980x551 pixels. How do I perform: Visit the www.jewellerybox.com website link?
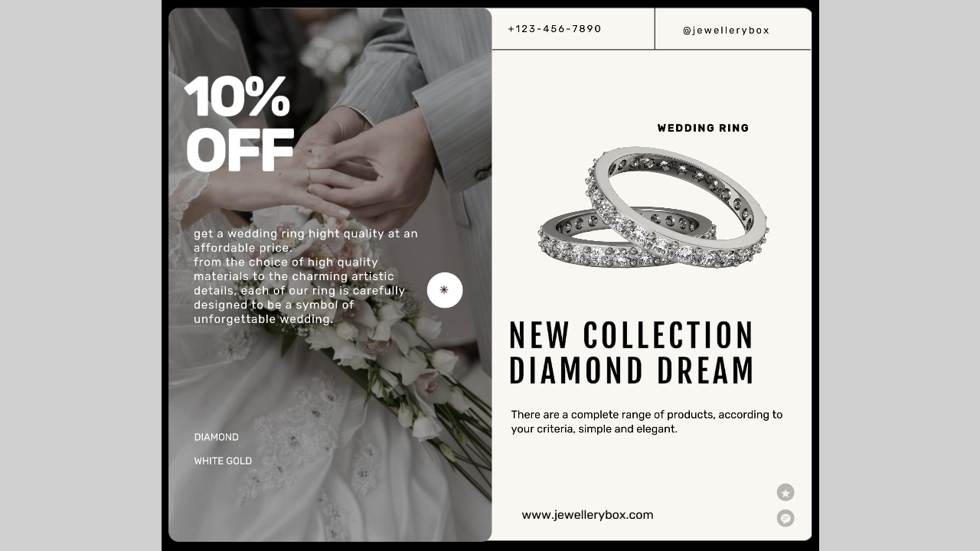[x=587, y=515]
